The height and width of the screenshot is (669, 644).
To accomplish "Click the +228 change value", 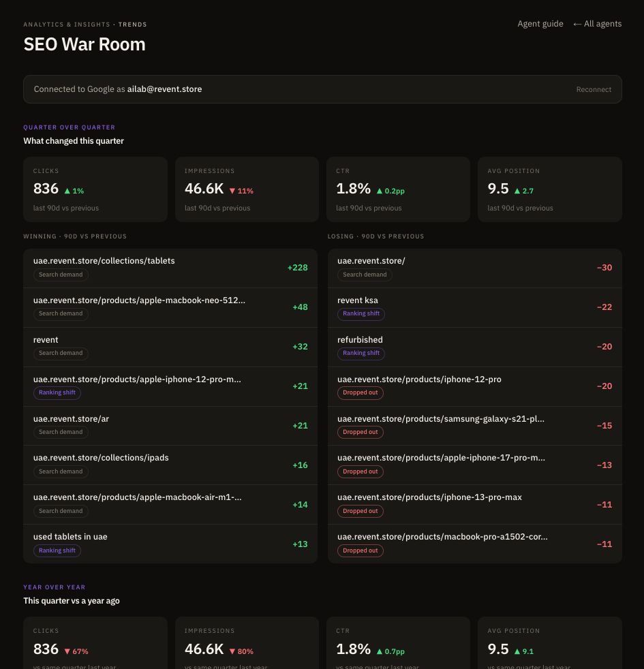I will [297, 268].
